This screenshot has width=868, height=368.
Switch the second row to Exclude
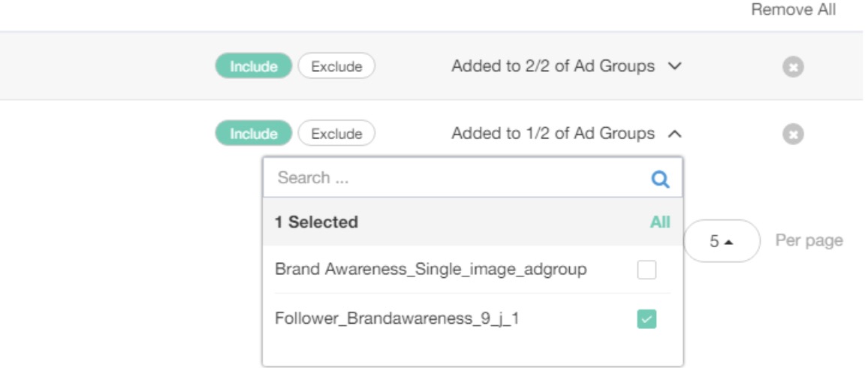click(x=336, y=134)
